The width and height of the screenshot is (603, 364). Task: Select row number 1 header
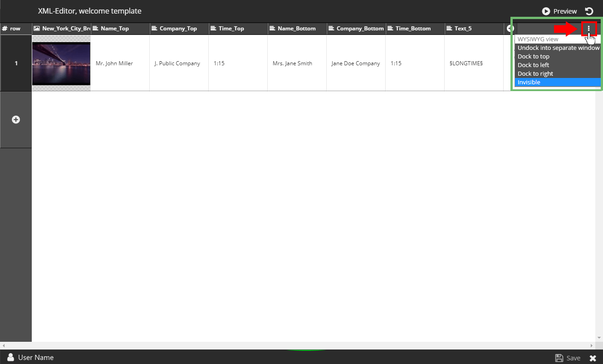point(16,63)
